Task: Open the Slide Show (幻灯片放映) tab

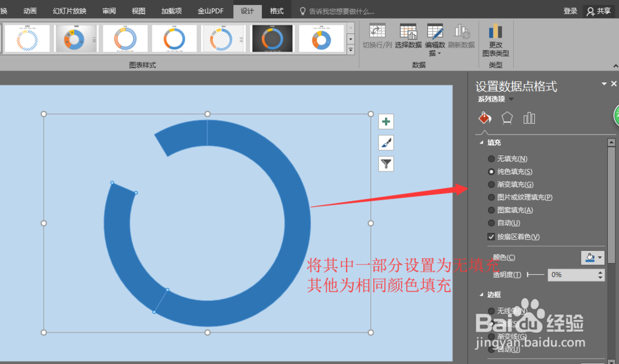Action: pyautogui.click(x=69, y=11)
